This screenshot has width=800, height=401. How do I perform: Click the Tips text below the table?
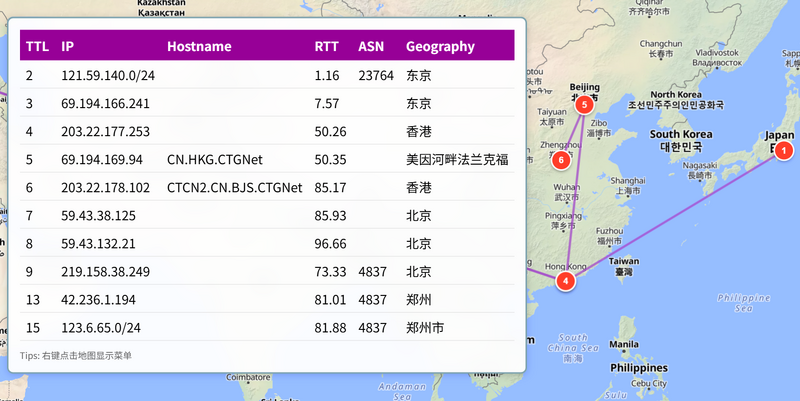[x=76, y=356]
